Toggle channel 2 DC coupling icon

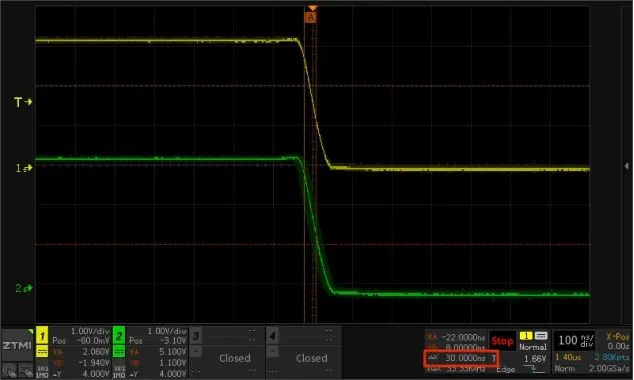pos(118,351)
